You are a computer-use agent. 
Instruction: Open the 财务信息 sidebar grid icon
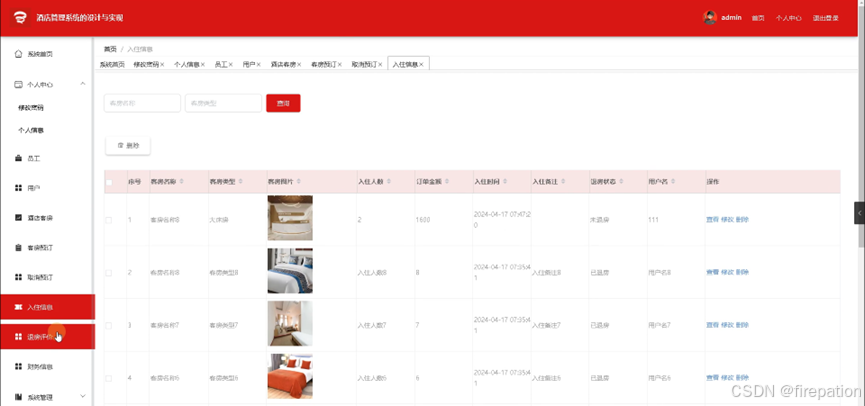coord(18,366)
